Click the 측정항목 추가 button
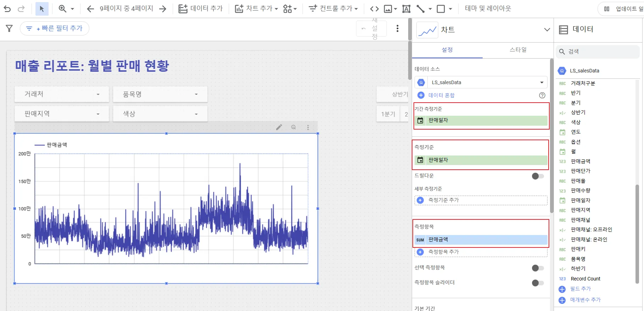 coord(481,252)
